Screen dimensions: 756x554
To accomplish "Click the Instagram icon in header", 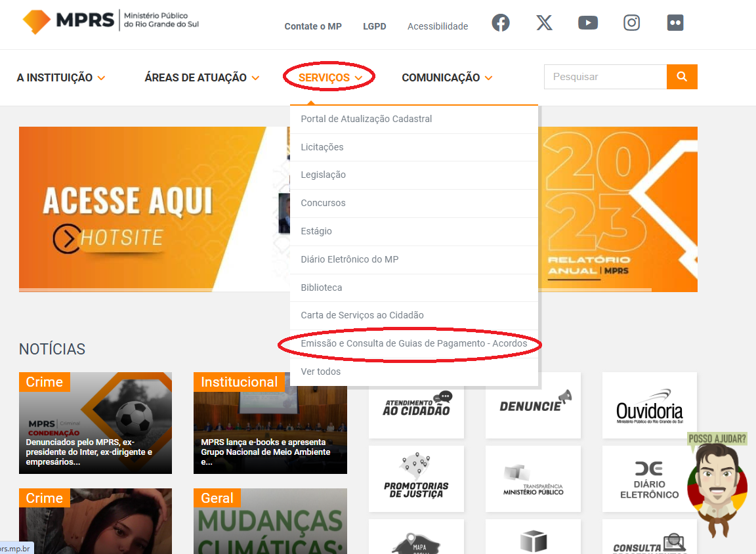I will 631,23.
